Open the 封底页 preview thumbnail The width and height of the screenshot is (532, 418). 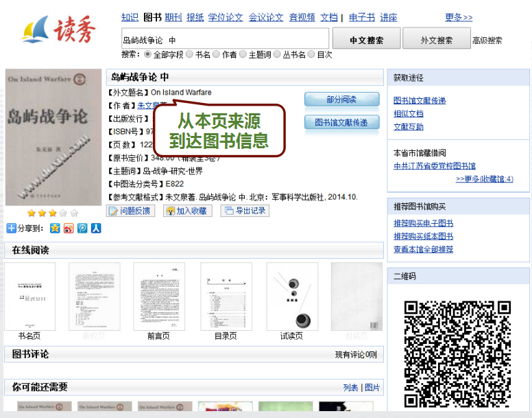[x=356, y=297]
